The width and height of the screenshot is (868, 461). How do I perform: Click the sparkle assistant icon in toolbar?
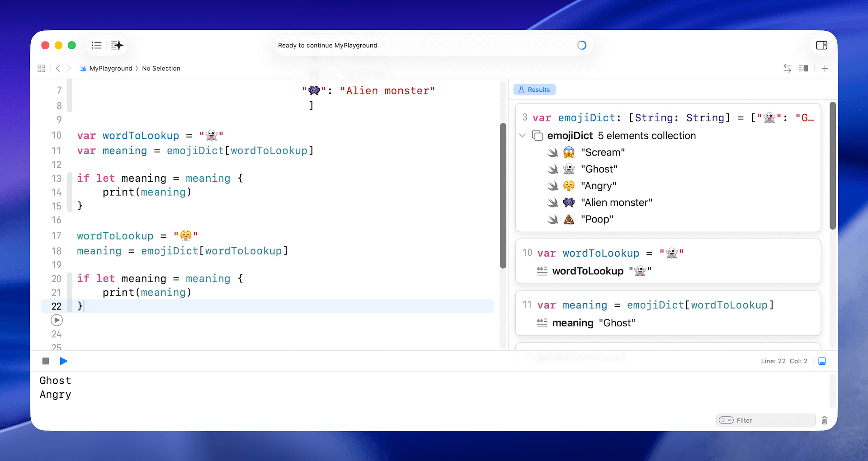pyautogui.click(x=117, y=45)
